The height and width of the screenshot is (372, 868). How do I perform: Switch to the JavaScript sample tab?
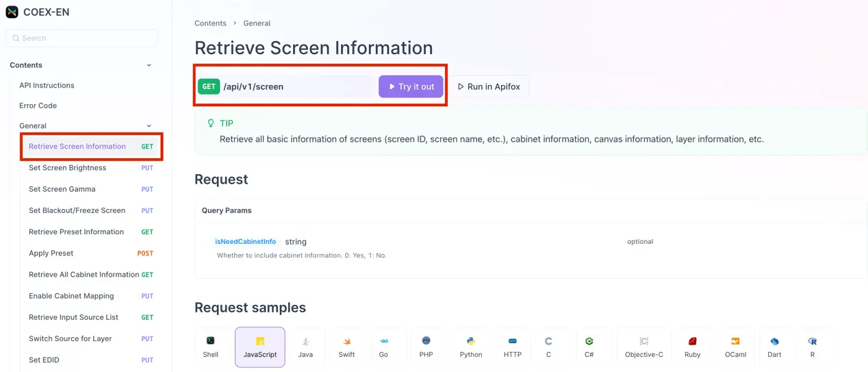pyautogui.click(x=260, y=347)
